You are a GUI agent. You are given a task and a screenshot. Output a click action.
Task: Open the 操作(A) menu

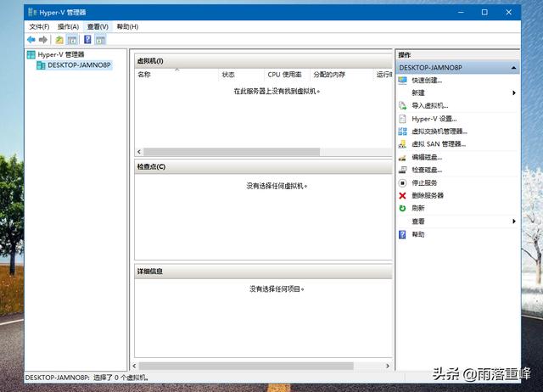pyautogui.click(x=68, y=26)
